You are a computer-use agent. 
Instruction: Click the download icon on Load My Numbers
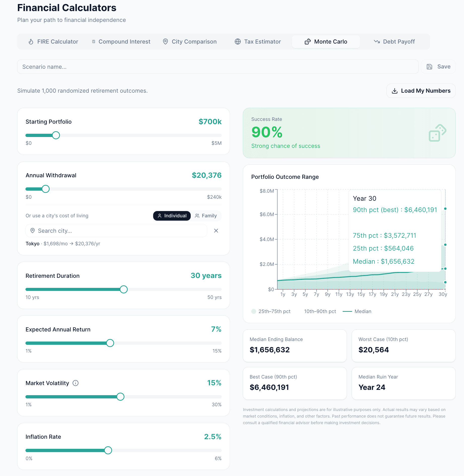(x=395, y=91)
